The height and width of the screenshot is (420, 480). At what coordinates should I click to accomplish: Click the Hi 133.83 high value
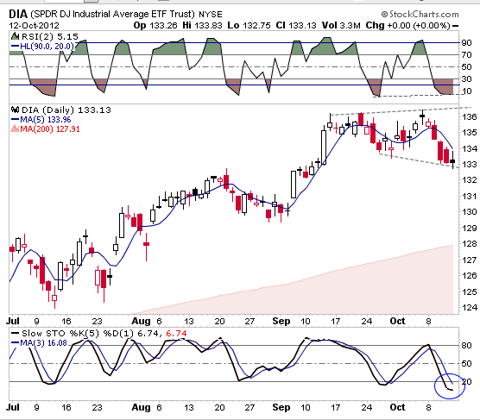point(202,25)
